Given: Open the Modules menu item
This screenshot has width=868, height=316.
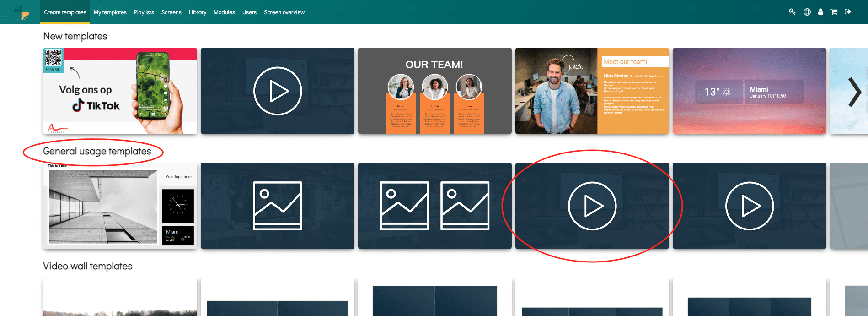Looking at the screenshot, I should (224, 12).
